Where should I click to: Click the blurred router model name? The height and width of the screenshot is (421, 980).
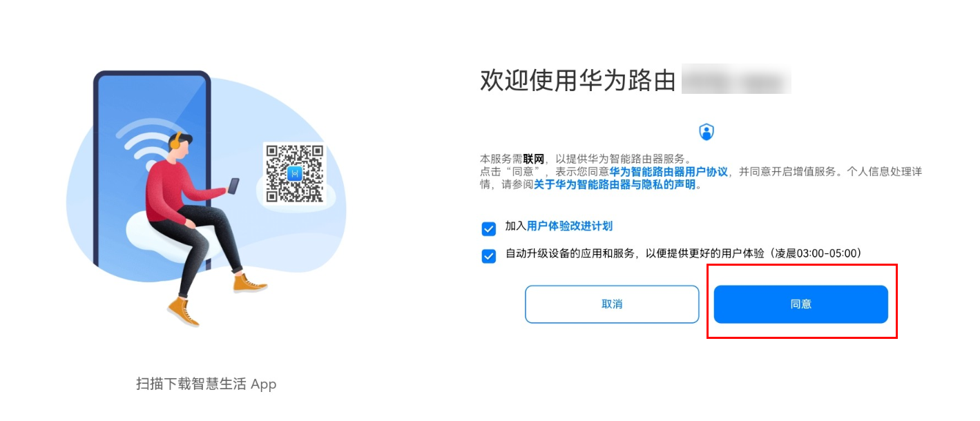click(736, 81)
